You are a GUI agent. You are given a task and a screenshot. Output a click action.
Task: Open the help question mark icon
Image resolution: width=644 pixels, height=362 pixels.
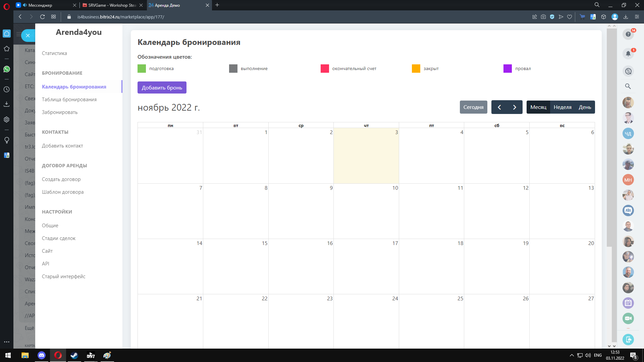point(628,34)
